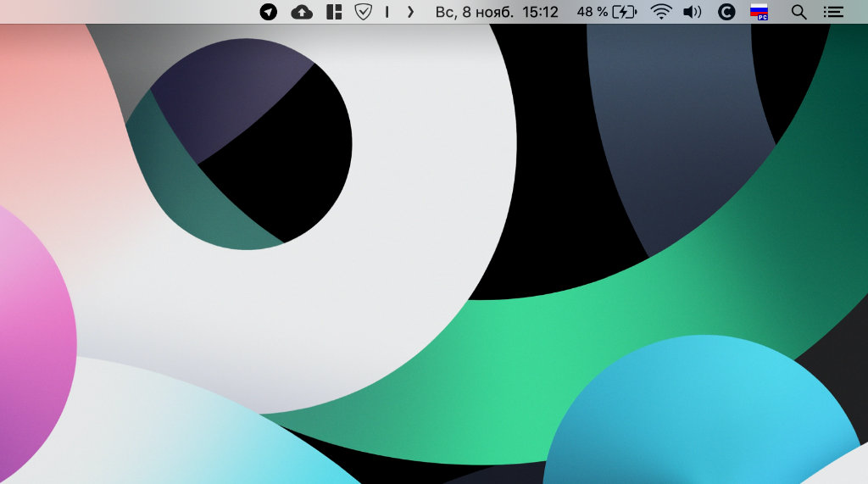This screenshot has height=484, width=868.
Task: Click the cloud upload status icon
Action: coord(301,12)
